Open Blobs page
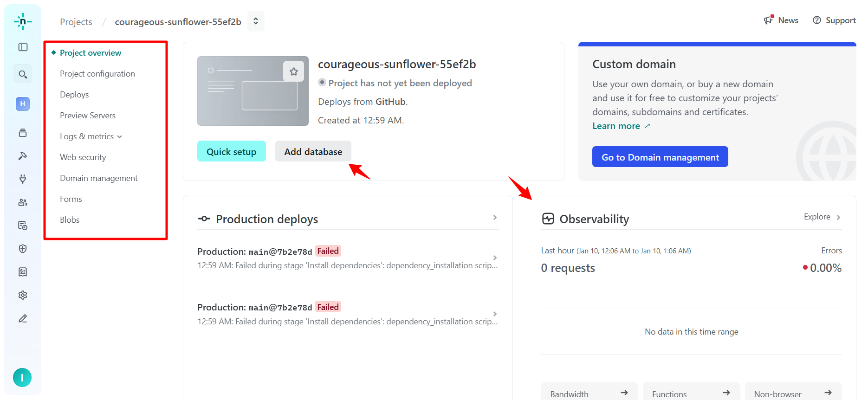The width and height of the screenshot is (868, 400). point(70,220)
